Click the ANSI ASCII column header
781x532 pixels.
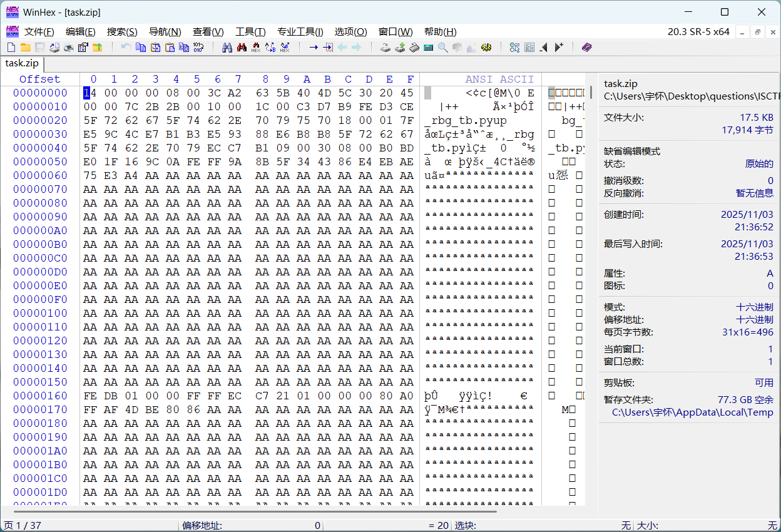click(x=499, y=79)
